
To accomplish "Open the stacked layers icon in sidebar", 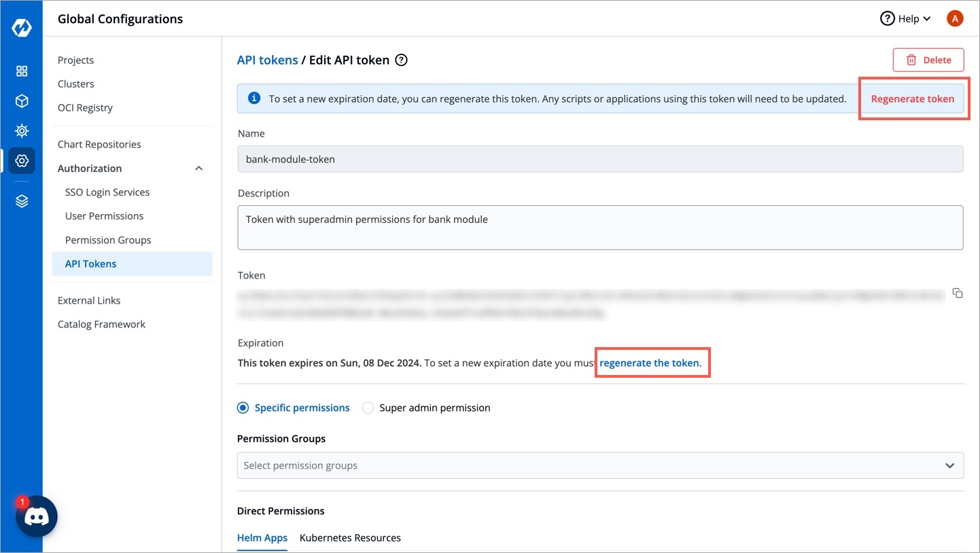I will point(22,201).
